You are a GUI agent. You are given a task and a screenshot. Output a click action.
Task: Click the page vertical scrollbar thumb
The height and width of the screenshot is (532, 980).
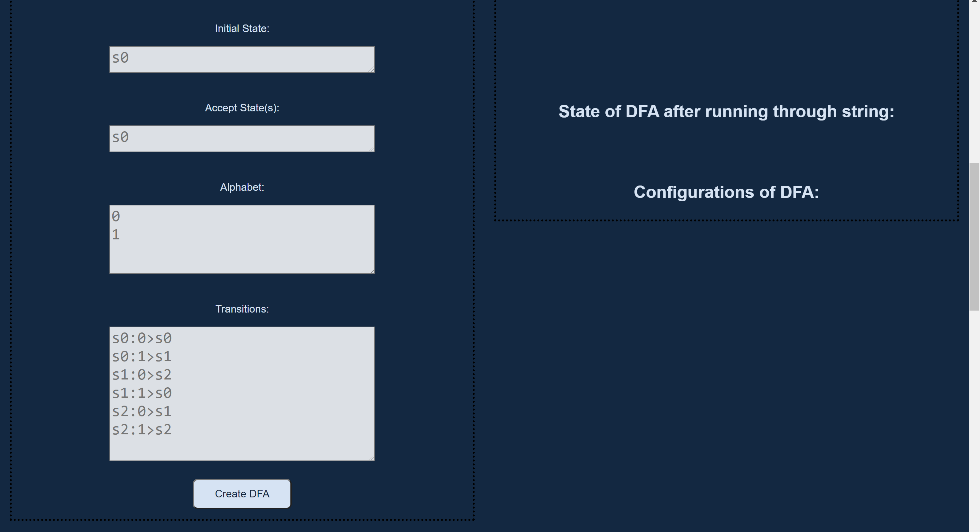coord(974,237)
